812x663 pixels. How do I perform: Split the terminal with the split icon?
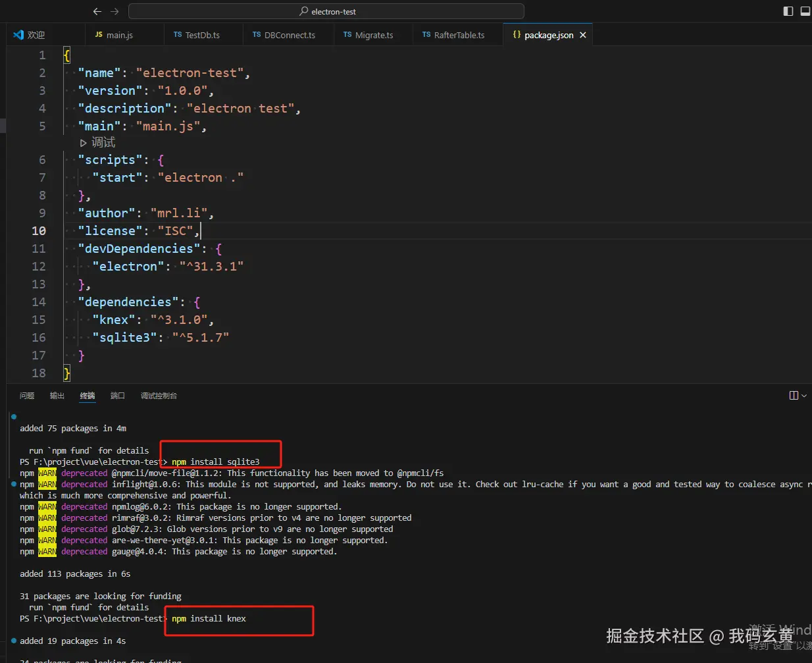[794, 396]
